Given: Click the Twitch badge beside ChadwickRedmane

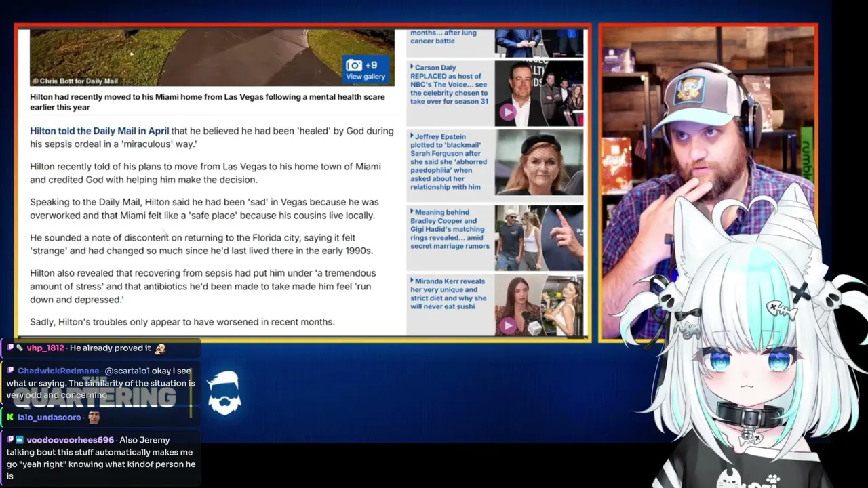Looking at the screenshot, I should [10, 371].
